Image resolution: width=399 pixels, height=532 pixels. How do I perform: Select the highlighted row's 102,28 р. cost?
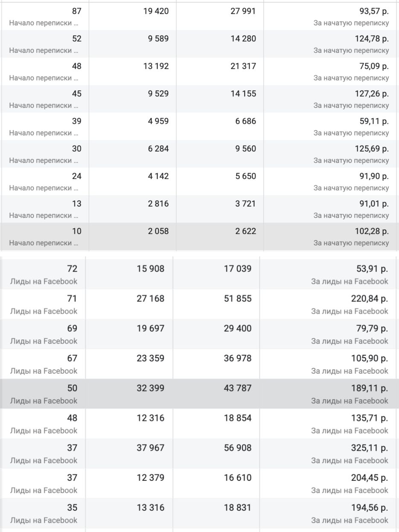(372, 231)
